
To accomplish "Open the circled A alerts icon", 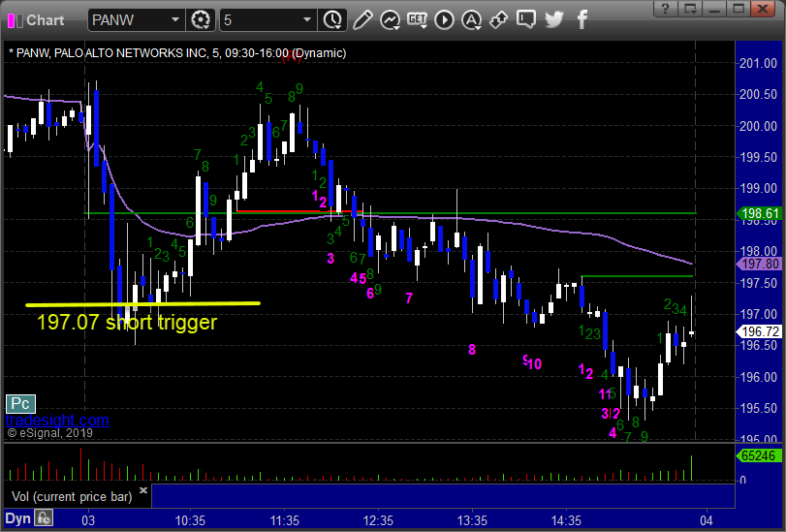I will (471, 20).
